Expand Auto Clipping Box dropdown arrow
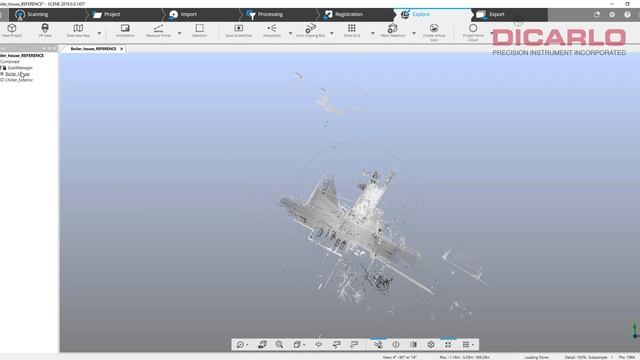This screenshot has width=640, height=360. (332, 33)
